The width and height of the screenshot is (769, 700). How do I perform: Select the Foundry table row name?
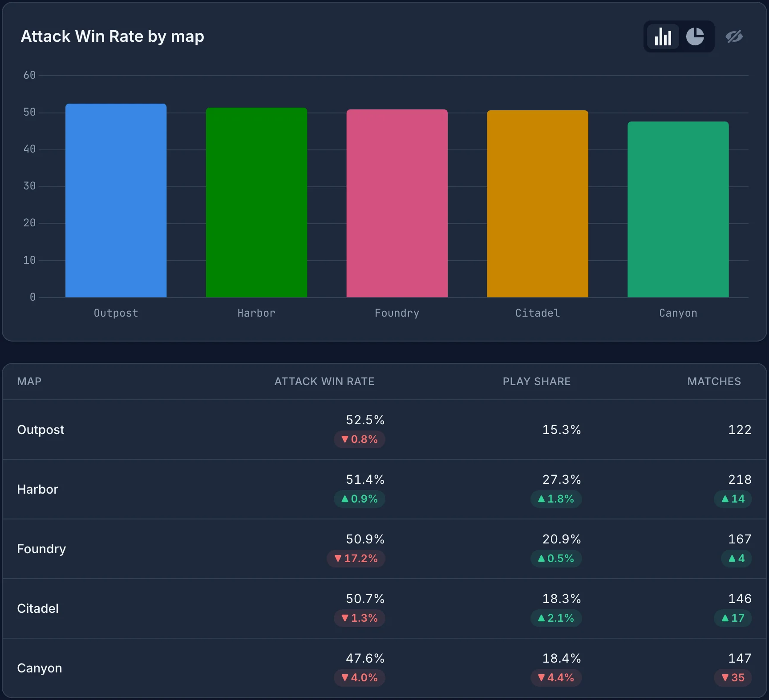41,549
